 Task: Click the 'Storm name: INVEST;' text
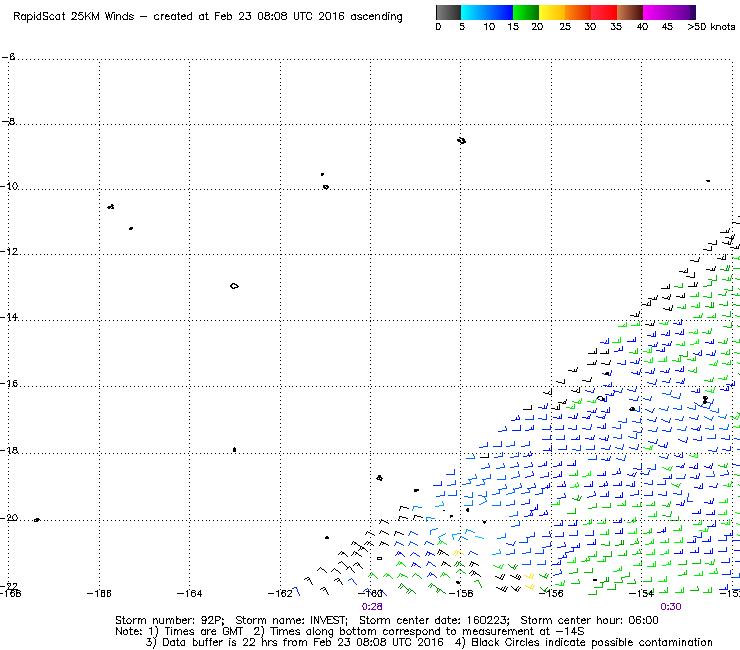click(x=292, y=620)
